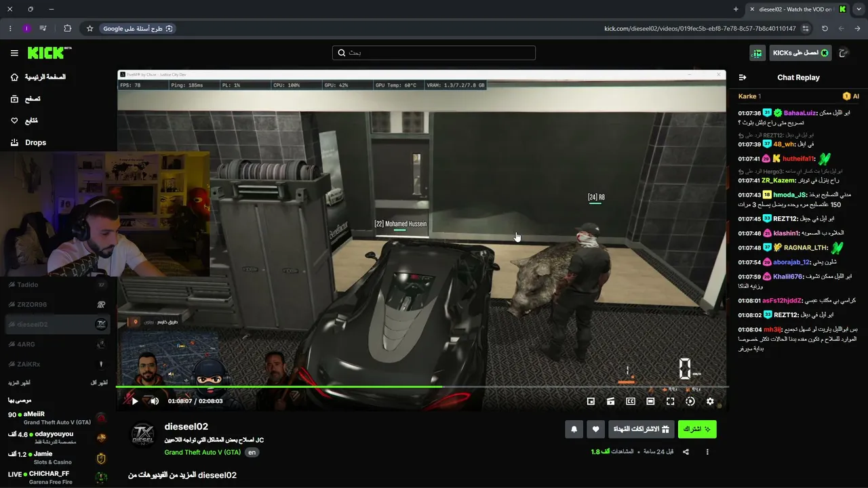The height and width of the screenshot is (488, 868).
Task: Open recommended channel Jamie
Action: (x=57, y=457)
